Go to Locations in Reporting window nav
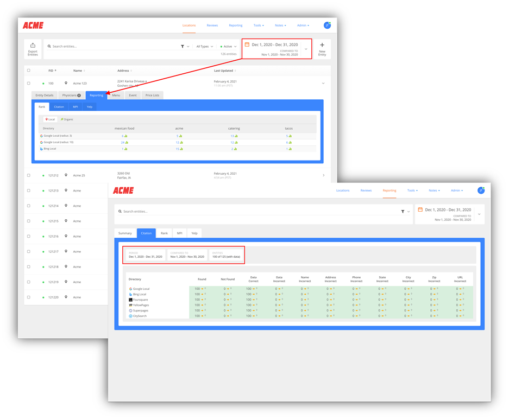 [x=343, y=190]
